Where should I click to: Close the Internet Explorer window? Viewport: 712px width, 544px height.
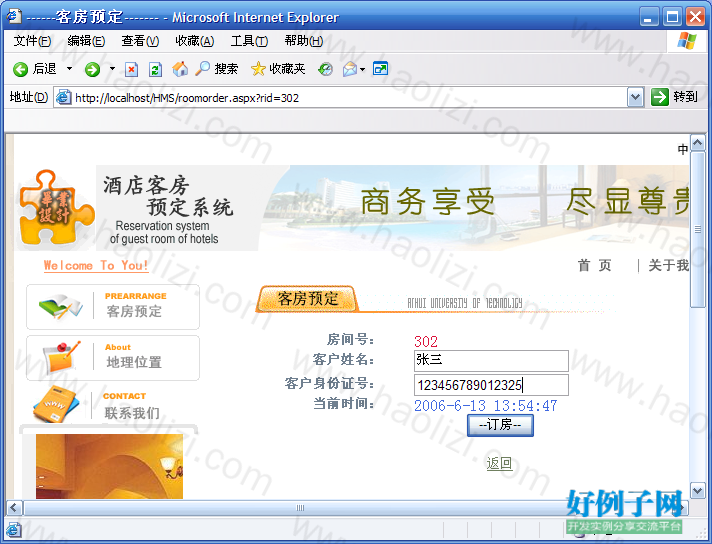coord(695,17)
